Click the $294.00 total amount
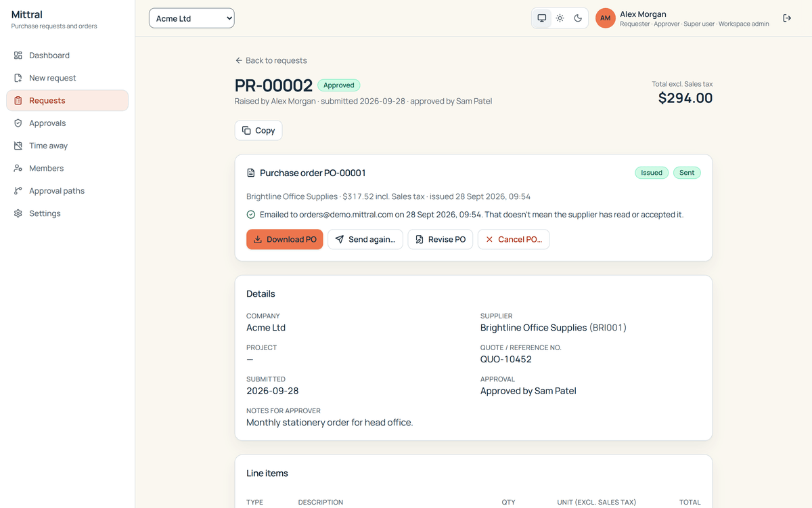812x508 pixels. 685,98
